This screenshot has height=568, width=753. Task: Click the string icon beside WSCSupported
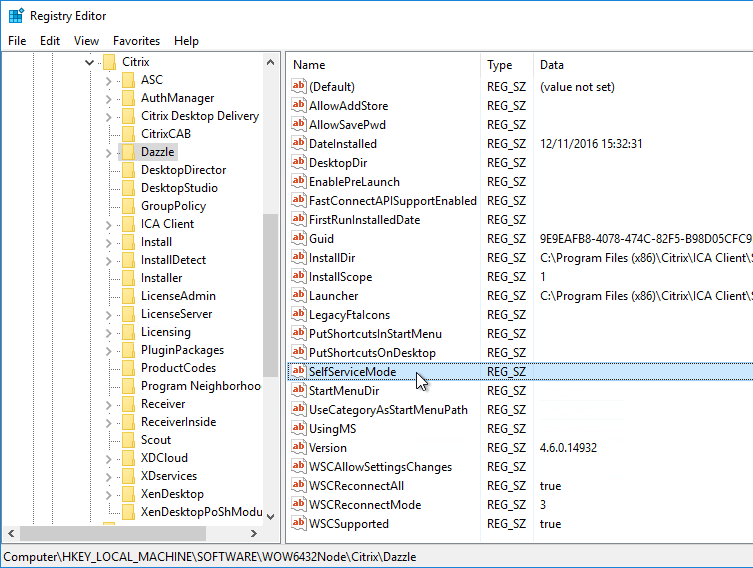299,523
